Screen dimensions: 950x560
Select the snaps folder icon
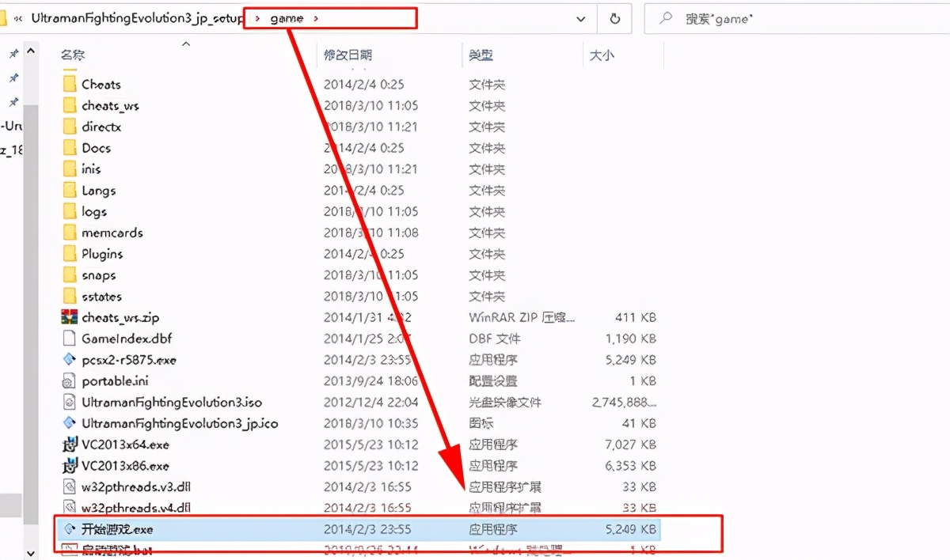[69, 275]
